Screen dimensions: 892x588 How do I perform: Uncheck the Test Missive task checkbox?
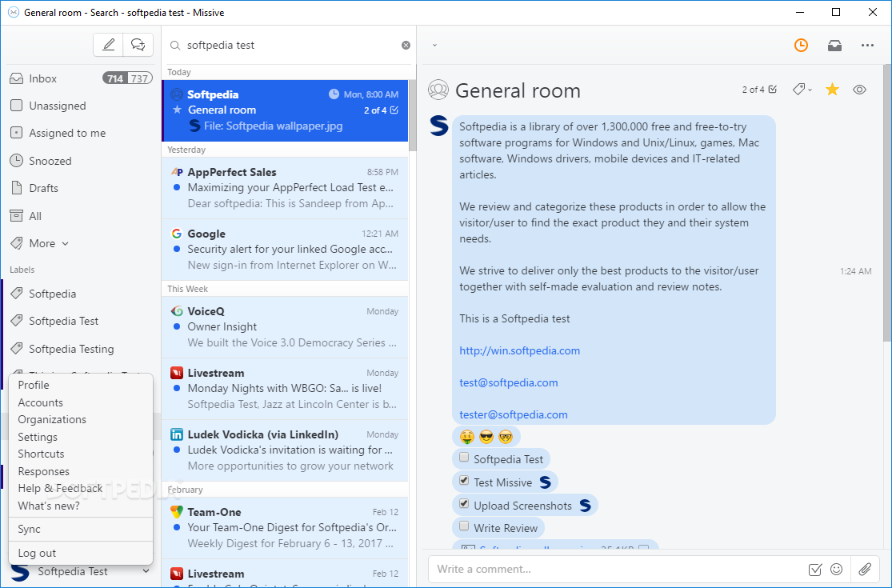point(464,481)
